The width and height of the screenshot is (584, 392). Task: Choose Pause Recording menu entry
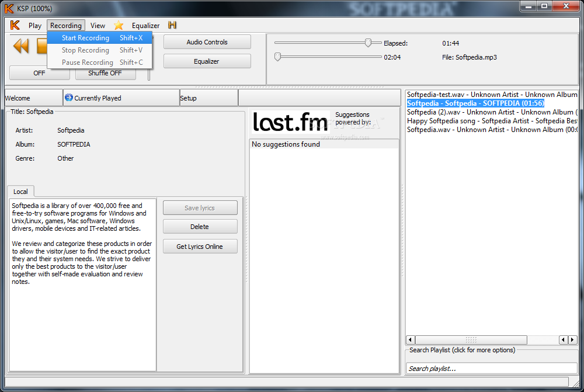tap(100, 63)
